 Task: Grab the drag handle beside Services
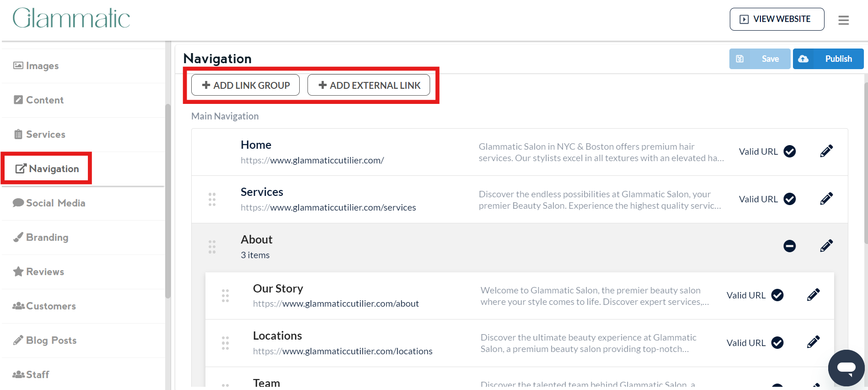click(212, 199)
